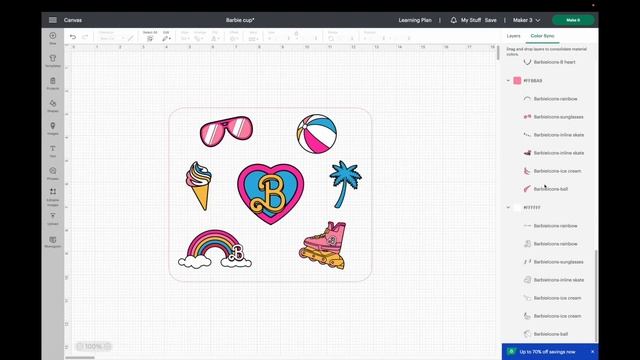Open notifications bell
This screenshot has width=640, height=360.
[453, 20]
